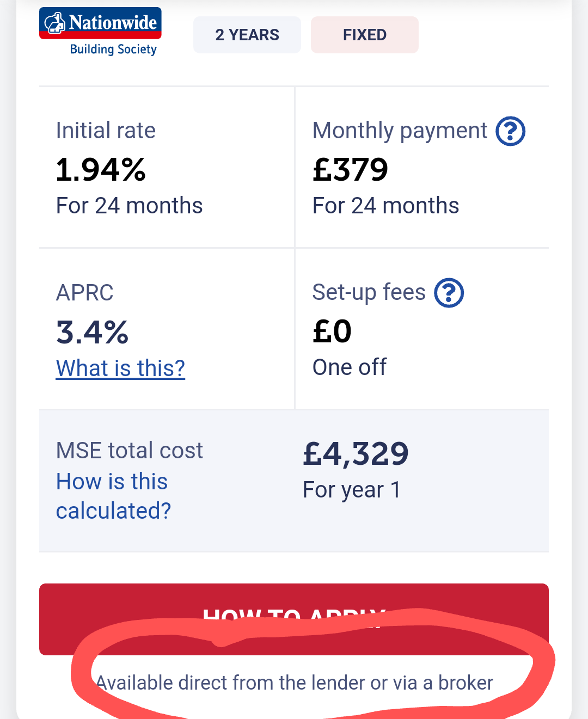The image size is (588, 719).
Task: Select the "MSE total cost" label
Action: click(x=130, y=451)
